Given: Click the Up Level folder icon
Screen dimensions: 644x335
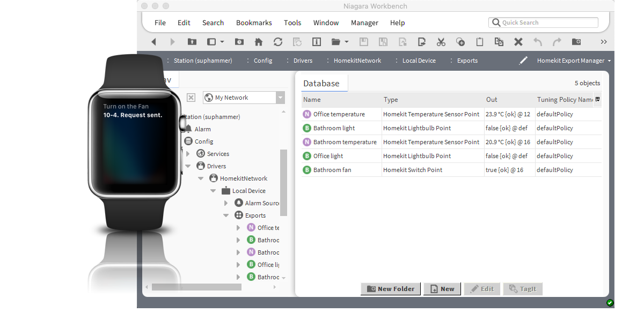Looking at the screenshot, I should (192, 42).
